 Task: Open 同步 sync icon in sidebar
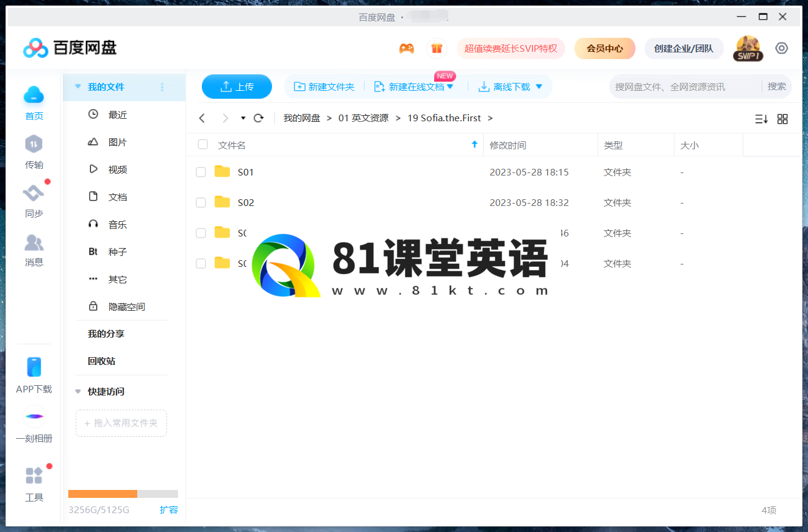point(34,193)
